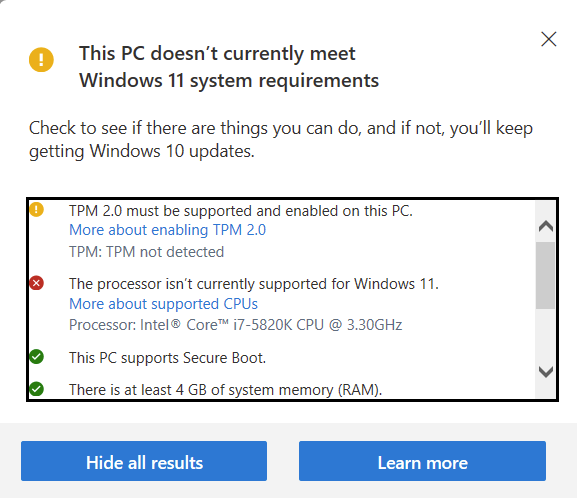Click the yellow warning icon beside the dialog title
577x498 pixels.
(x=41, y=60)
